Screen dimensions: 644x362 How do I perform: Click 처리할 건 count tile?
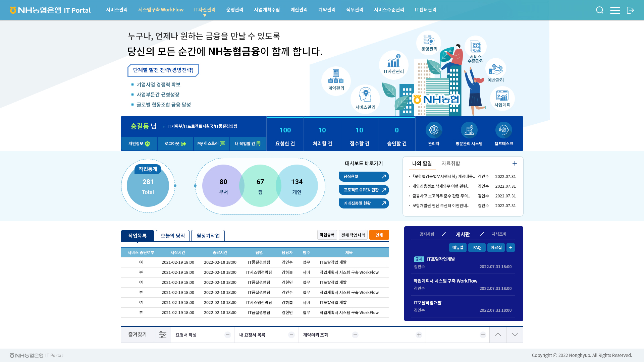(x=322, y=134)
